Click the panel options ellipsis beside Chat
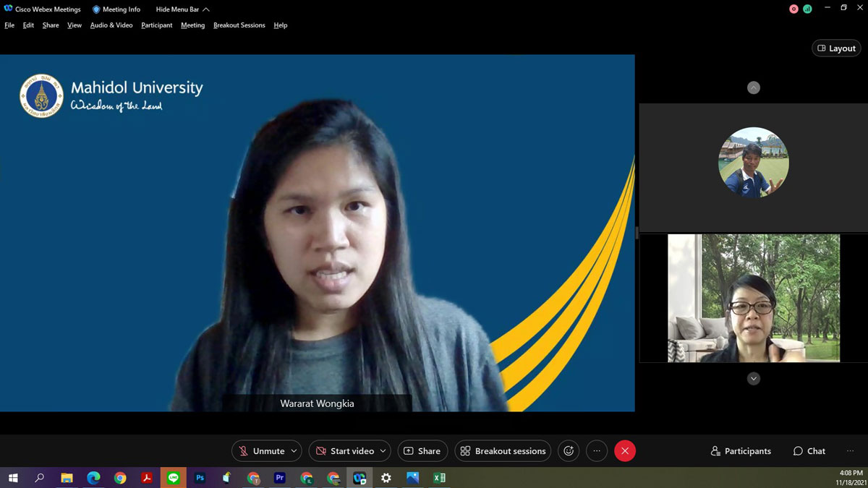The width and height of the screenshot is (868, 488). 850,451
